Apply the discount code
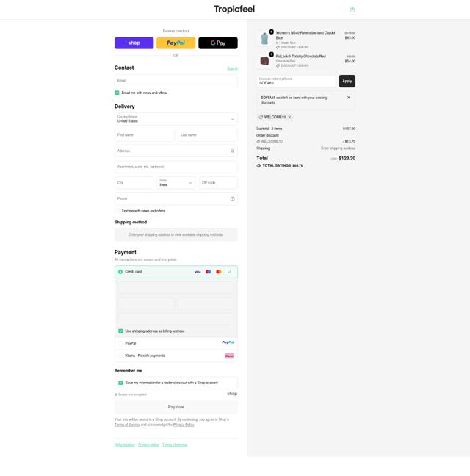The image size is (470, 476). (x=347, y=81)
